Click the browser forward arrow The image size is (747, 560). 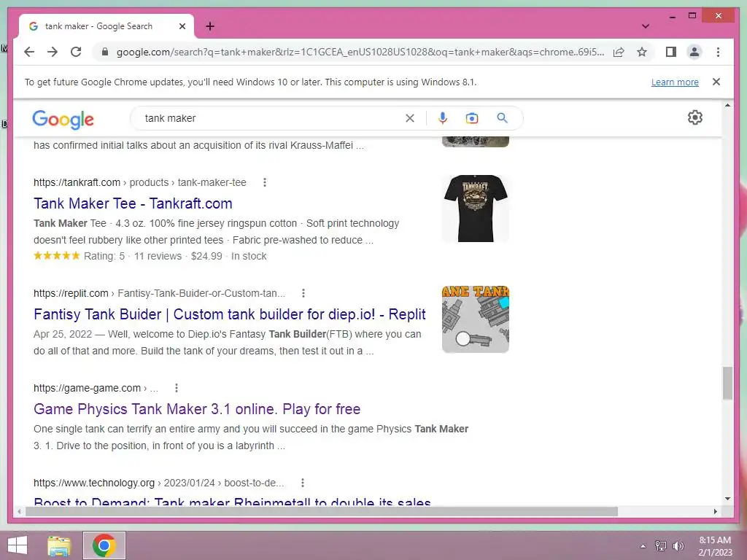coord(53,52)
